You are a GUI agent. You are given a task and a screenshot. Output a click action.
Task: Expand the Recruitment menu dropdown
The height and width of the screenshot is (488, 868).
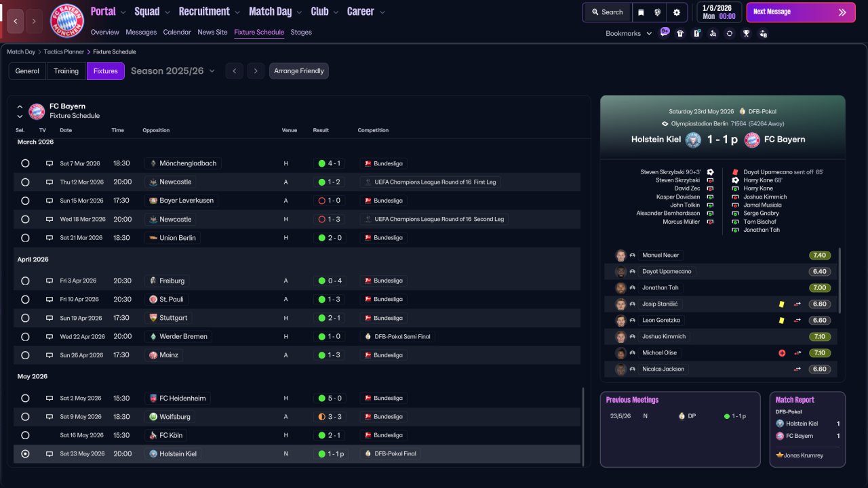click(209, 12)
